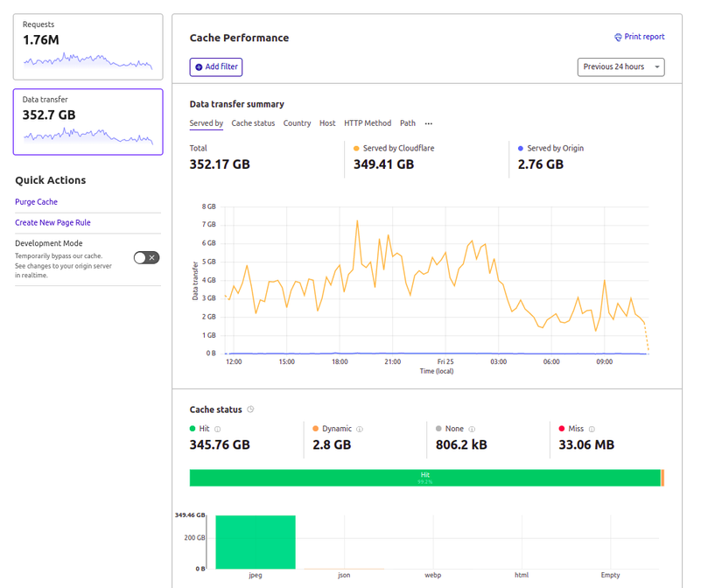The width and height of the screenshot is (722, 588).
Task: Open the Previous 24 hours dropdown
Action: pos(620,67)
